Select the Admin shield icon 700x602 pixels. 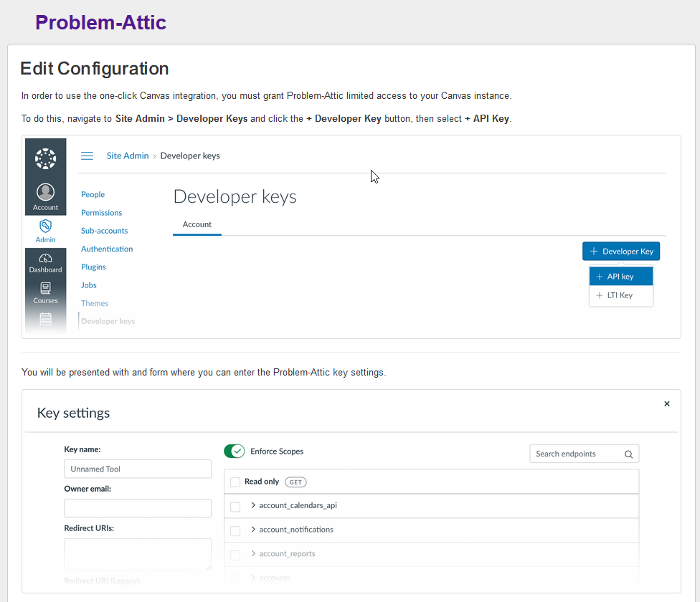click(45, 226)
